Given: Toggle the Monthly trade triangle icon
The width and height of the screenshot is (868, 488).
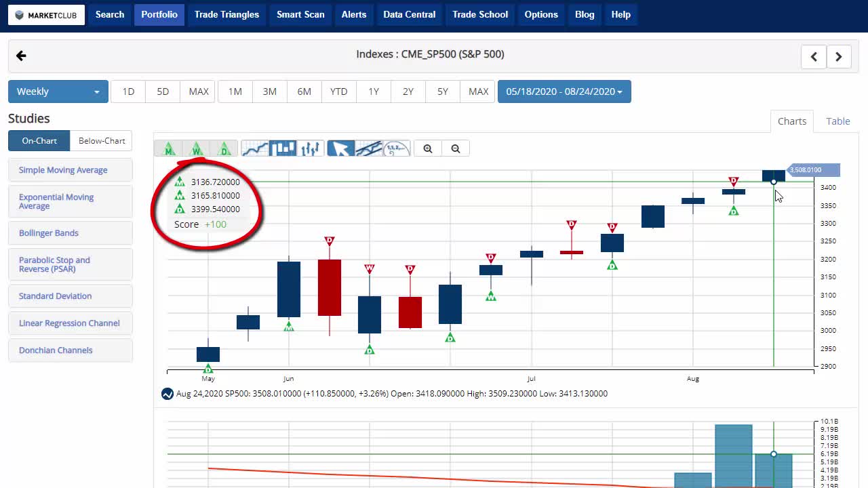Looking at the screenshot, I should (x=168, y=148).
